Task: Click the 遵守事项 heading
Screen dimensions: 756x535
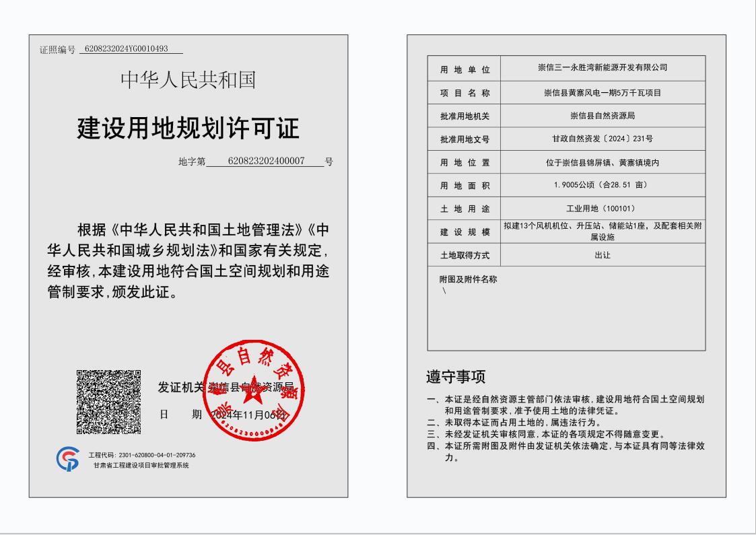Action: [x=456, y=377]
